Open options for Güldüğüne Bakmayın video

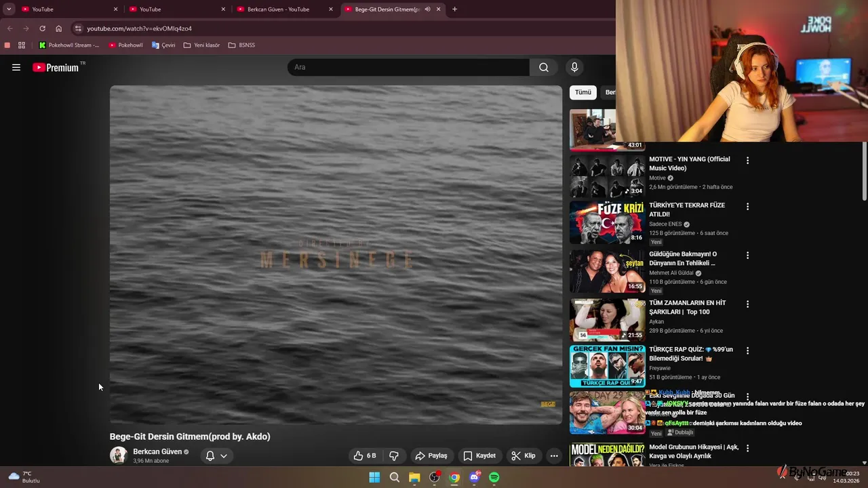(747, 256)
